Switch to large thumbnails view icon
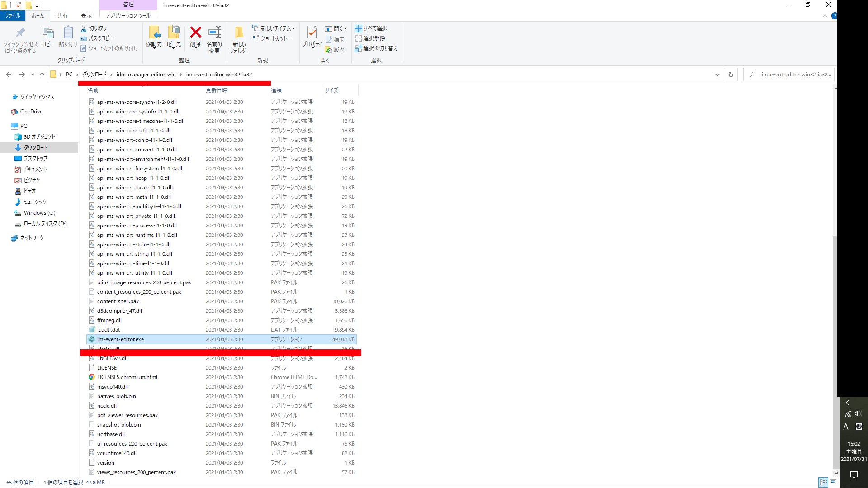 833,482
